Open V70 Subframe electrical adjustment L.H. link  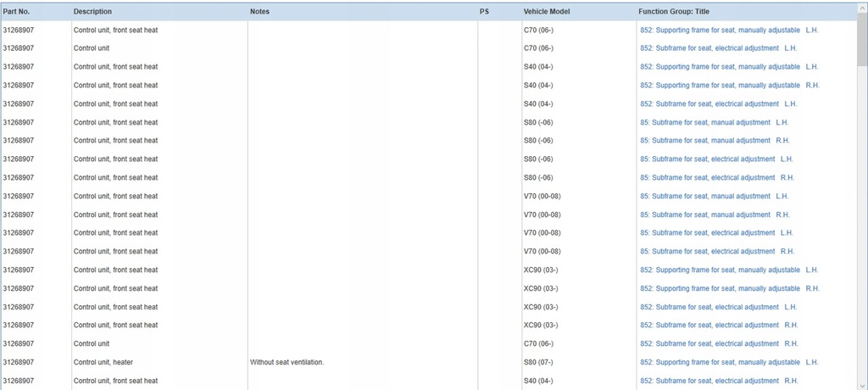click(716, 232)
